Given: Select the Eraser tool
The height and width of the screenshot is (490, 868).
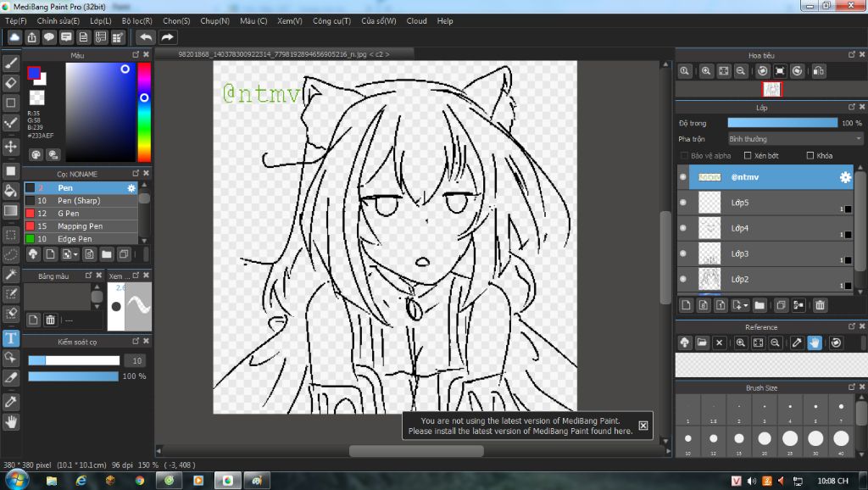Looking at the screenshot, I should tap(10, 83).
